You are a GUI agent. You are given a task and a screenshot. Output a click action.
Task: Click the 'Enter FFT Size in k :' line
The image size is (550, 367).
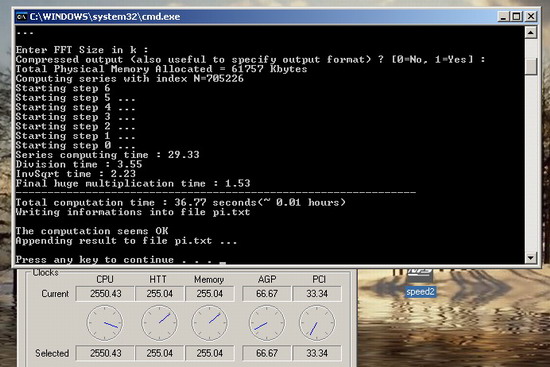click(x=82, y=50)
